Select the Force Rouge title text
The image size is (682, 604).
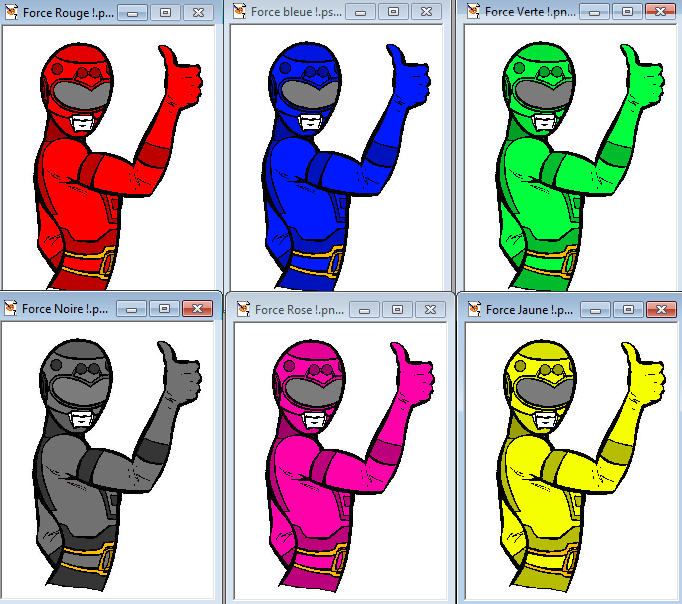pyautogui.click(x=68, y=13)
